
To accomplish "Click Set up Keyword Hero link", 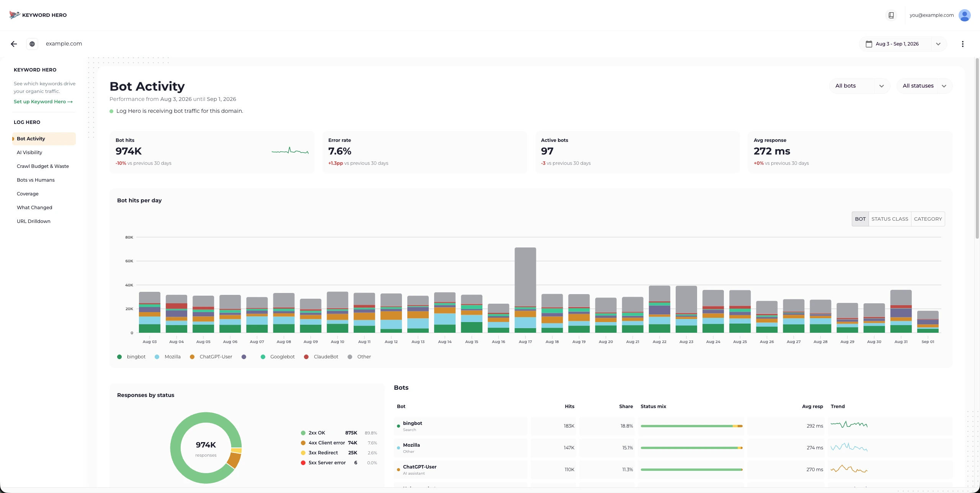I will 43,102.
